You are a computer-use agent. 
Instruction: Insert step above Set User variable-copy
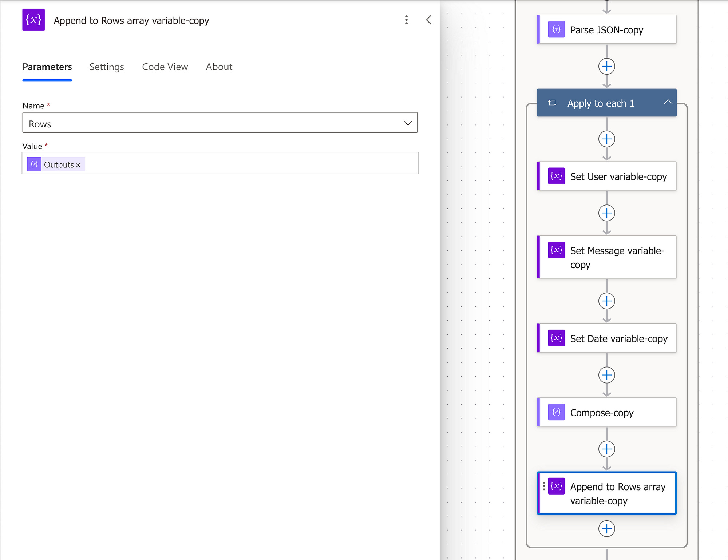[x=606, y=139]
